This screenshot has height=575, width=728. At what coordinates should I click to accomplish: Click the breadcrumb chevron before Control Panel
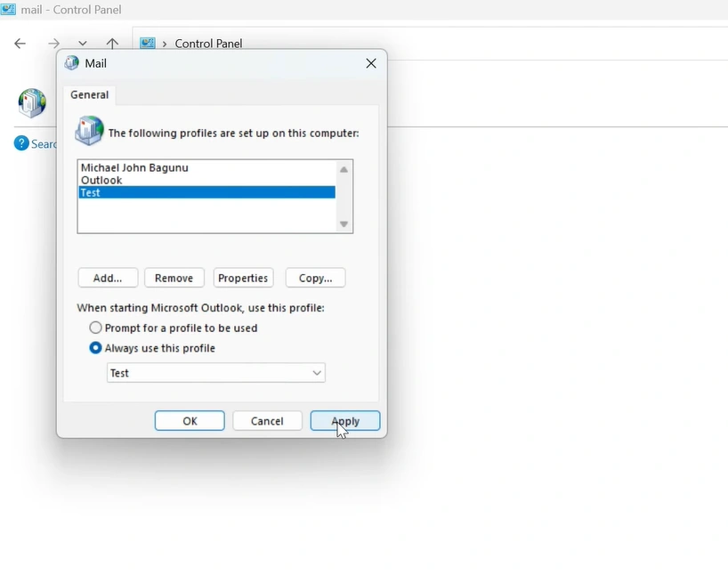tap(165, 44)
